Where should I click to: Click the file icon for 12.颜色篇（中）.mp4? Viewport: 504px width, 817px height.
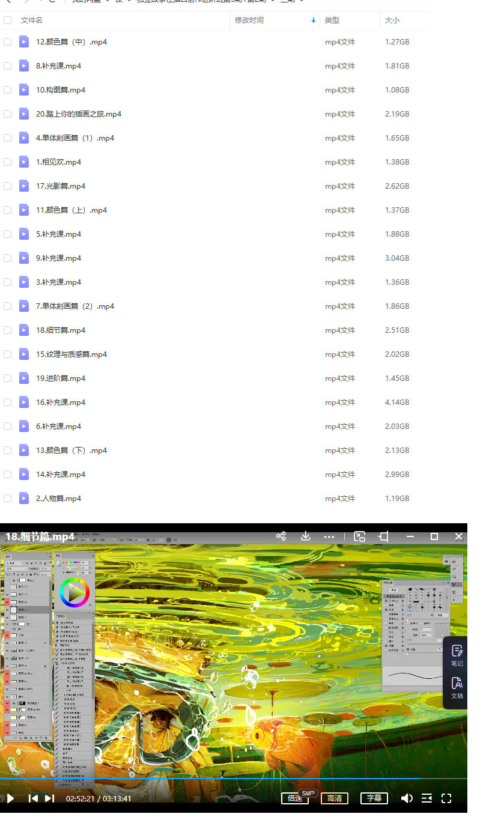pyautogui.click(x=24, y=42)
